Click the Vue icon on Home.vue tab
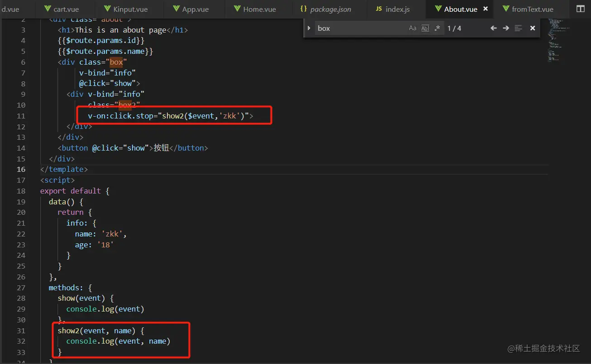Image resolution: width=591 pixels, height=364 pixels. click(x=237, y=9)
